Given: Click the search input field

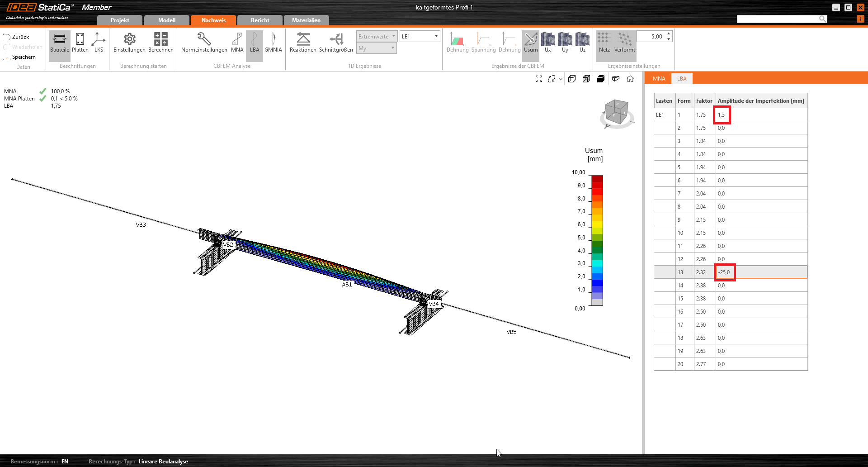Looking at the screenshot, I should click(x=778, y=19).
